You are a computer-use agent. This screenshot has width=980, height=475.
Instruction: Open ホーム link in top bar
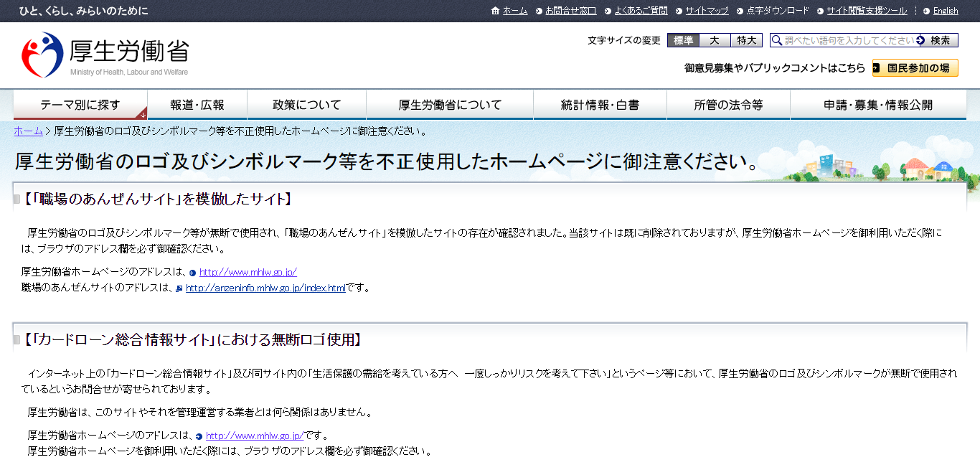tap(515, 11)
